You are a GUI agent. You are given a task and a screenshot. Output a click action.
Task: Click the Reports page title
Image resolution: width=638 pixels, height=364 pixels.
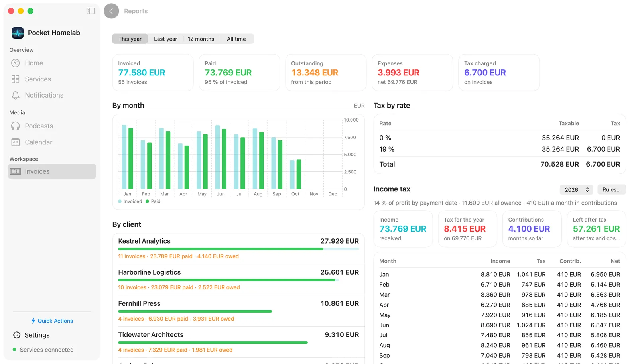coord(136,11)
